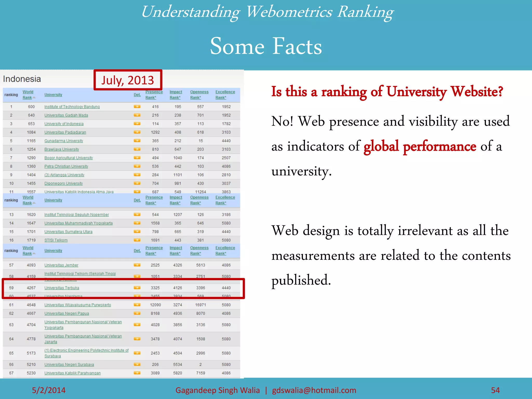
Task: Sort by Presence Rank in second header
Action: [x=154, y=200]
